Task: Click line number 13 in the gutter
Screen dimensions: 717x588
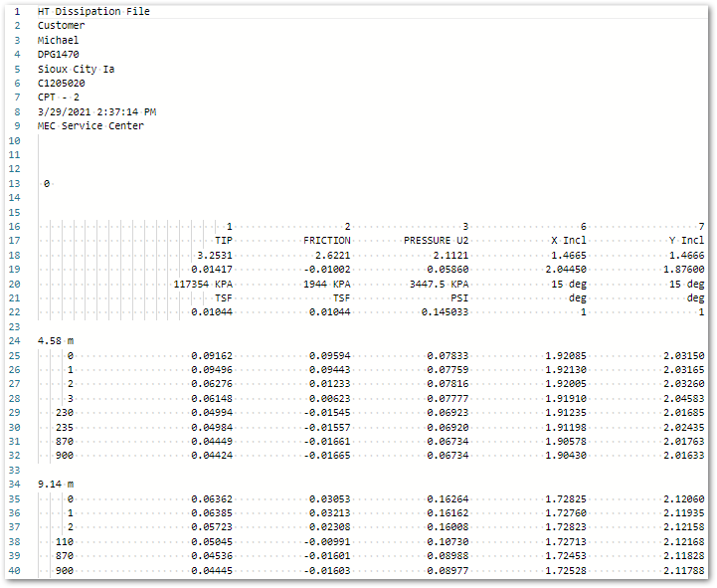Action: pyautogui.click(x=15, y=184)
